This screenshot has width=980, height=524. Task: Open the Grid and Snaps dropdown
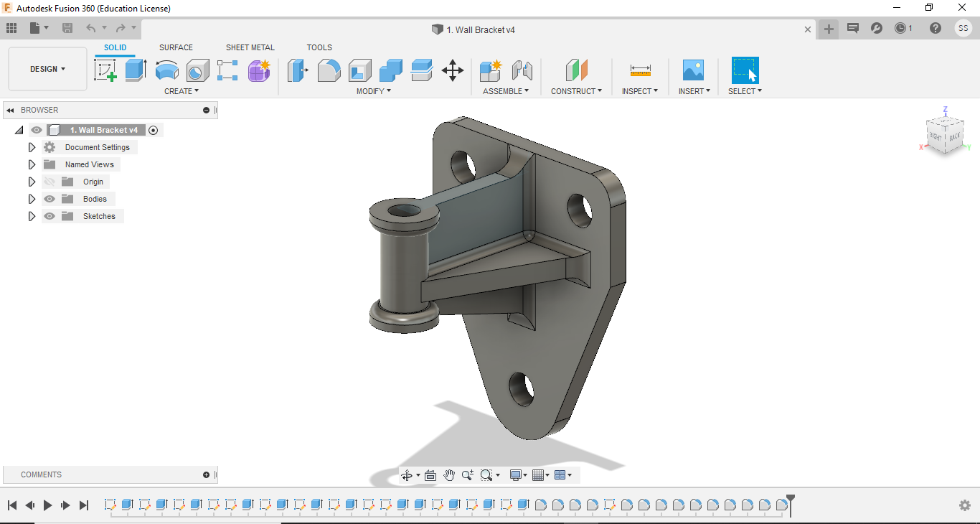541,475
